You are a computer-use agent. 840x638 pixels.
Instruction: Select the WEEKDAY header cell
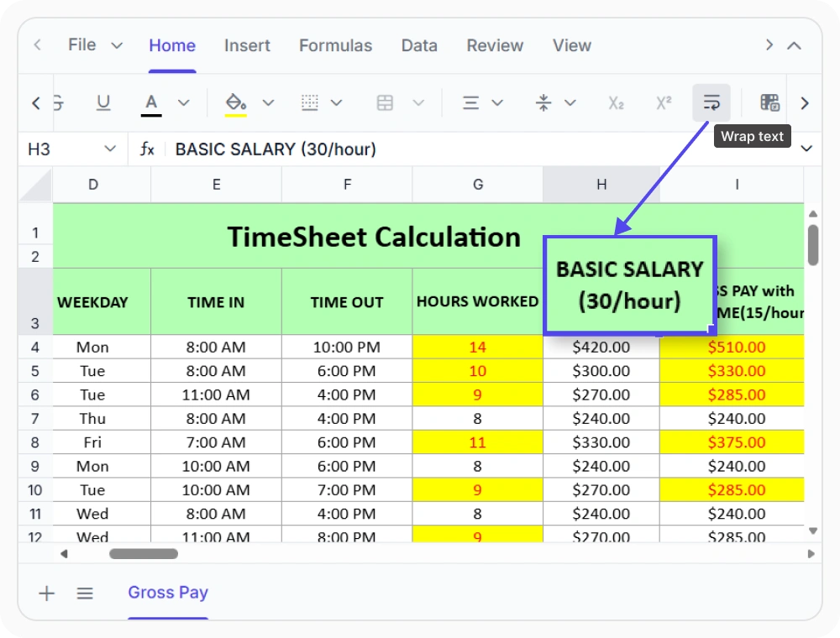102,302
